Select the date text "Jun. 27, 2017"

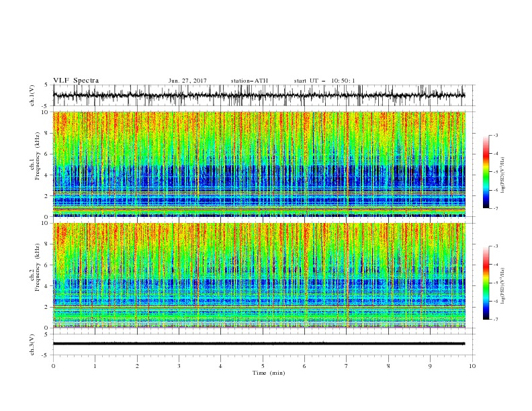187,81
